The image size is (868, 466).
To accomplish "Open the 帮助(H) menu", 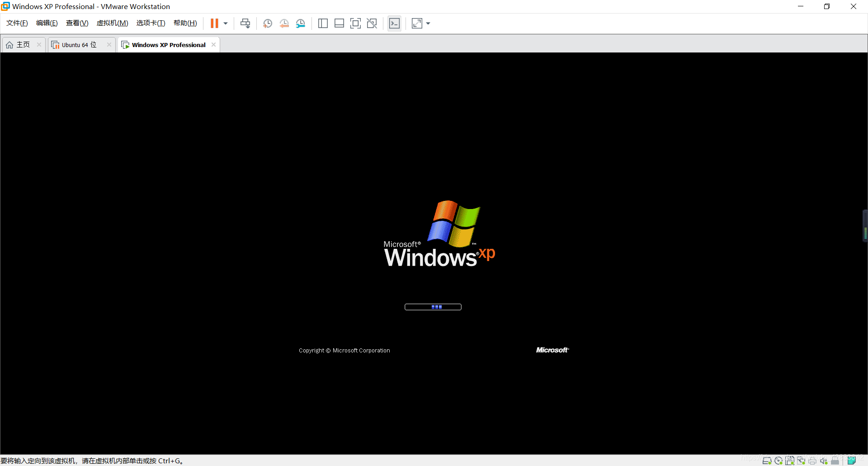I will tap(185, 23).
